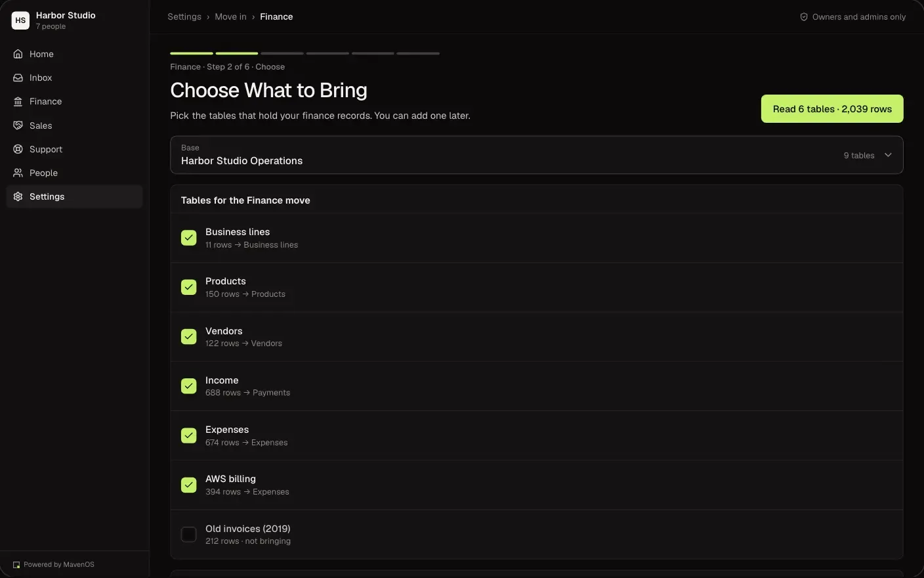Check the Old invoices (2019) checkbox
This screenshot has height=578, width=924.
click(188, 535)
